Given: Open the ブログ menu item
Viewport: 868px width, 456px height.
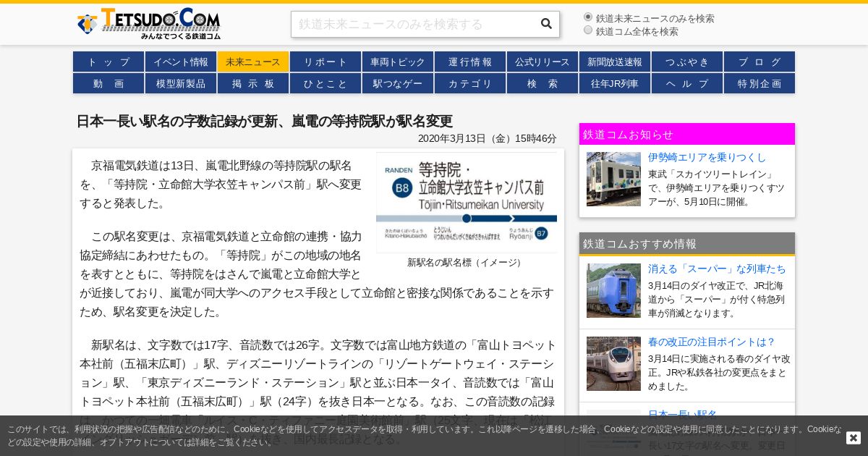Looking at the screenshot, I should pyautogui.click(x=759, y=62).
